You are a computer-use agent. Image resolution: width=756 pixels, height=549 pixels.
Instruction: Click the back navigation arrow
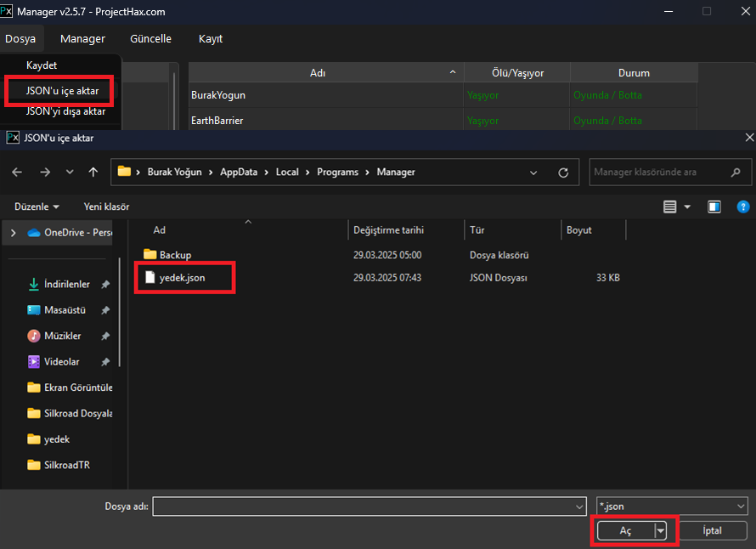coord(17,172)
